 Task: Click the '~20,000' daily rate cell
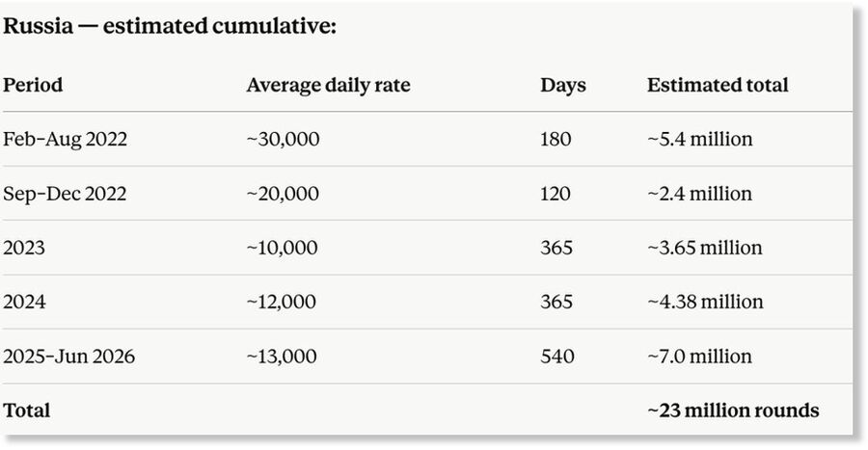click(x=283, y=194)
